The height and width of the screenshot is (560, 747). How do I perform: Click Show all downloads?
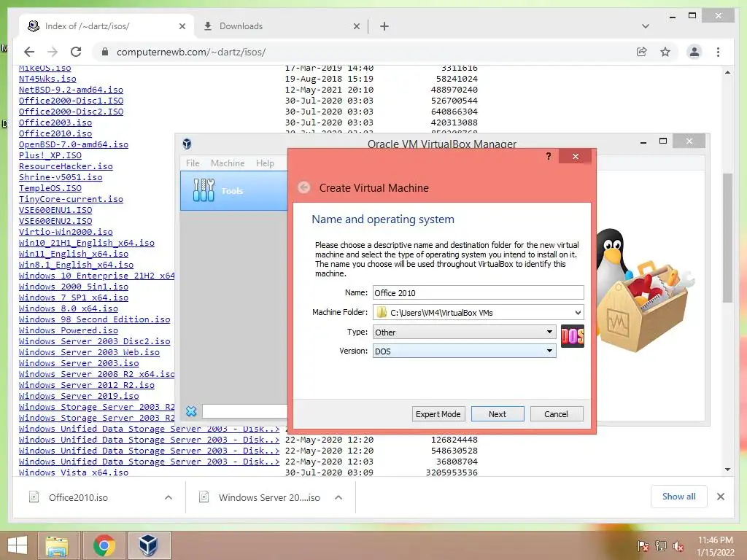[678, 497]
